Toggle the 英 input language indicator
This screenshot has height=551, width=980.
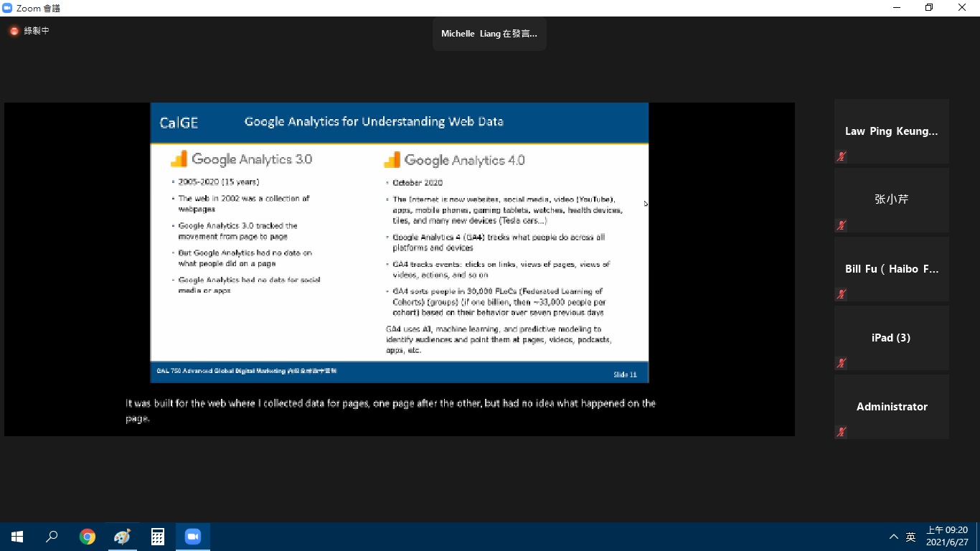click(x=910, y=537)
